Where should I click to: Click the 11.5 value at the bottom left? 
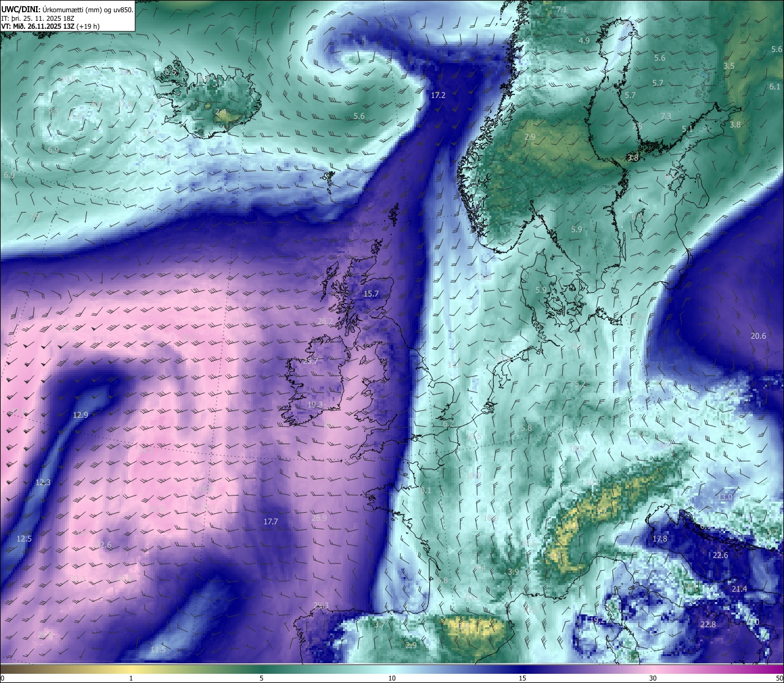(x=158, y=649)
